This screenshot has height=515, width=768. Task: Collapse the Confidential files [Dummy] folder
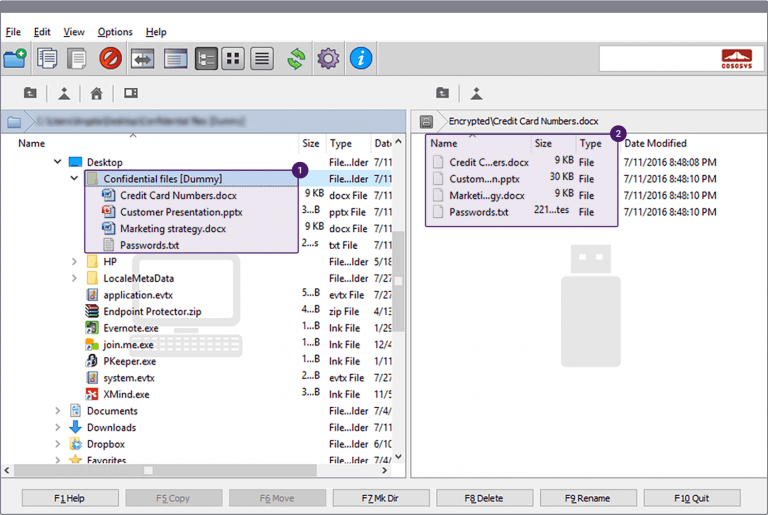[x=74, y=178]
